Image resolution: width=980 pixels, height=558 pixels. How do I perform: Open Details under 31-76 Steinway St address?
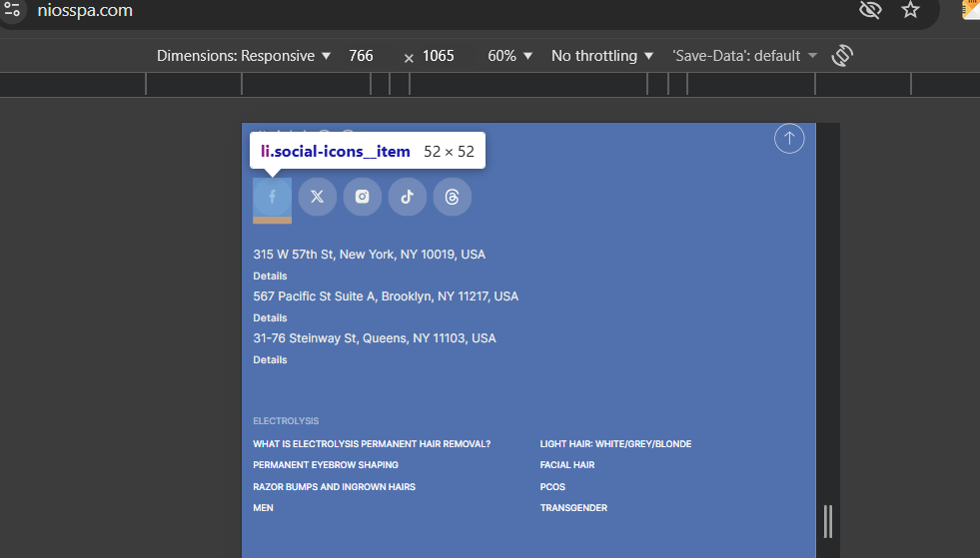point(270,359)
